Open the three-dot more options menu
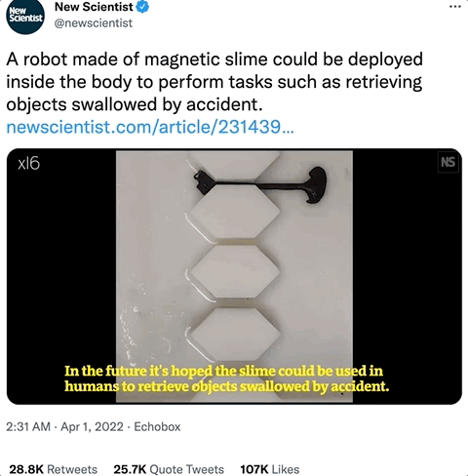The image size is (468, 476). point(455,7)
